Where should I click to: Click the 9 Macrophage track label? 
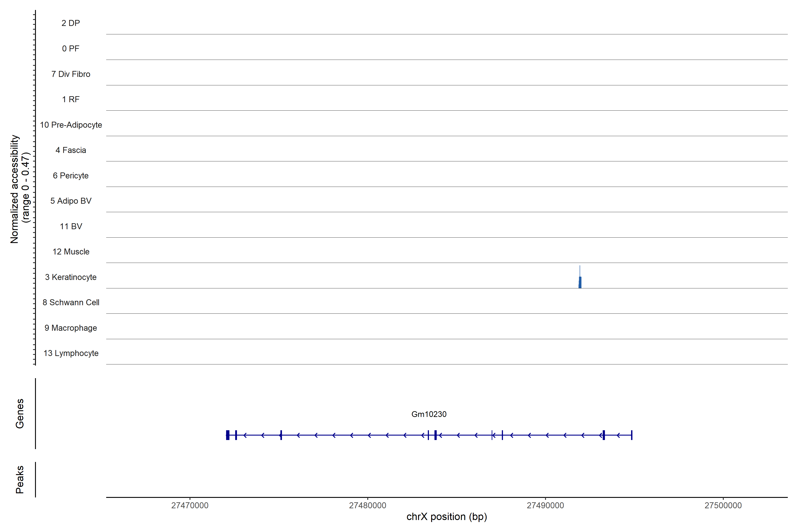pos(70,328)
